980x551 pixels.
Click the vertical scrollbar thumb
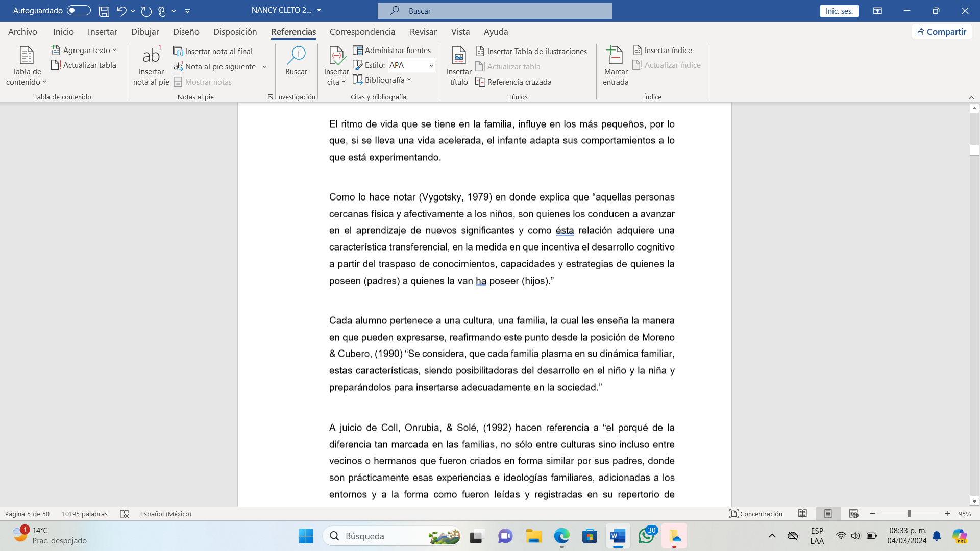click(x=974, y=150)
